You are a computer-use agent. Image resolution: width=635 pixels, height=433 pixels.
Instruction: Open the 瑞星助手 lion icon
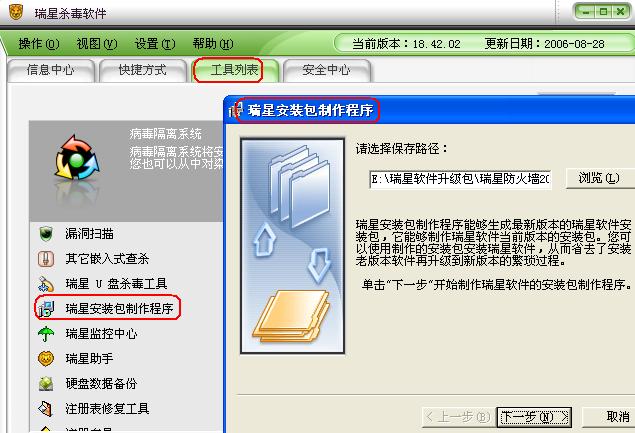tap(46, 359)
